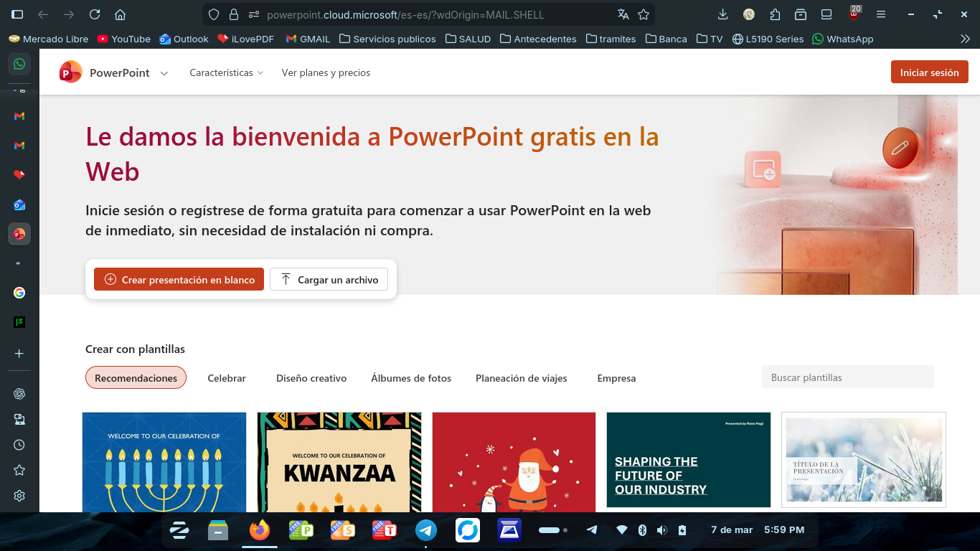Click the profile avatar icon in toolbar
The width and height of the screenshot is (980, 551).
(749, 14)
